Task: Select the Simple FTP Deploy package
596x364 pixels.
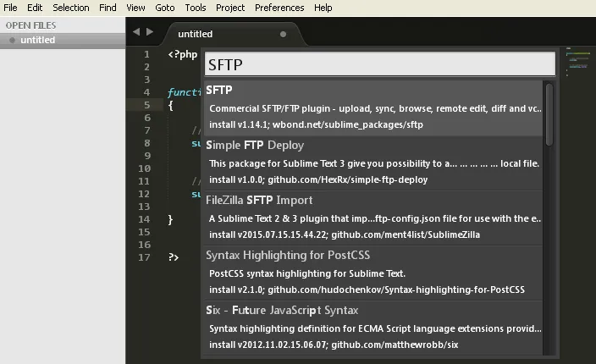Action: [373, 163]
